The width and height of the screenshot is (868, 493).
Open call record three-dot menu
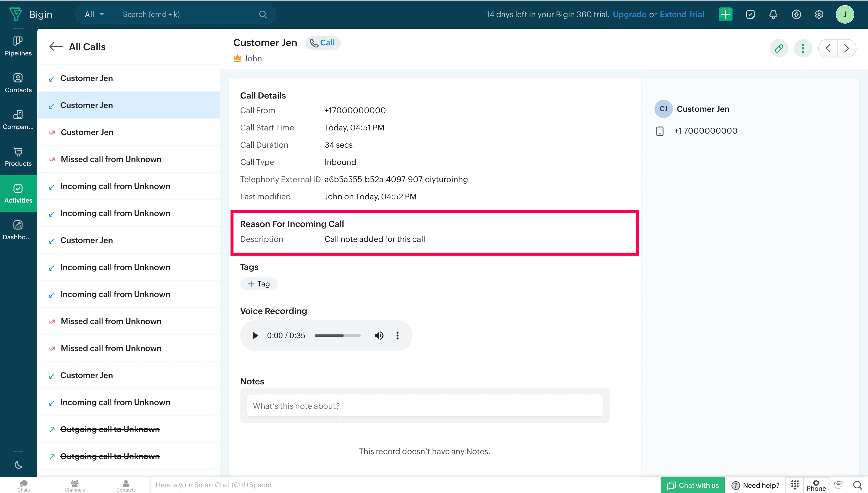pyautogui.click(x=803, y=48)
